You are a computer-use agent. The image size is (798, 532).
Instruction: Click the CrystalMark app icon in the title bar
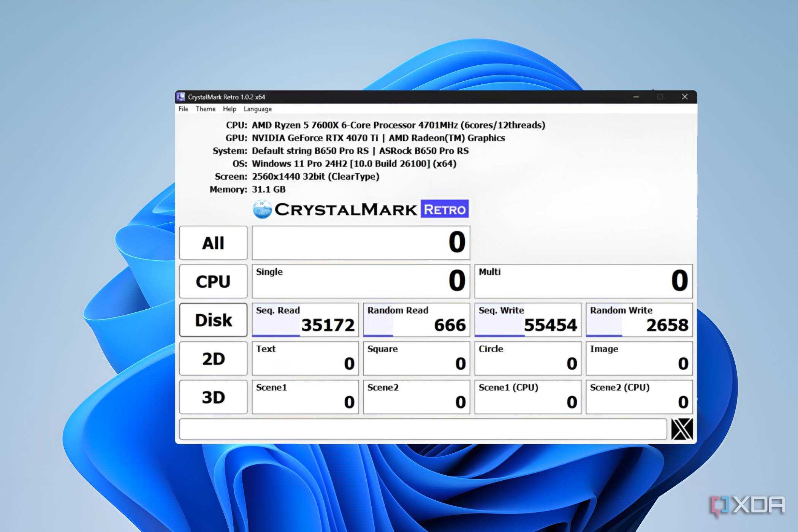click(x=181, y=97)
